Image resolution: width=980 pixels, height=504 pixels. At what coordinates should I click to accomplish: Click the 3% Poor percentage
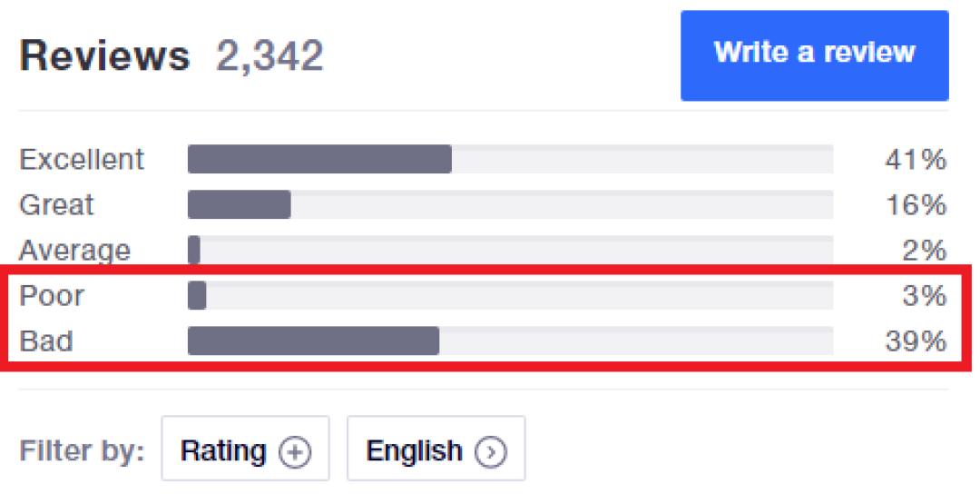point(925,296)
